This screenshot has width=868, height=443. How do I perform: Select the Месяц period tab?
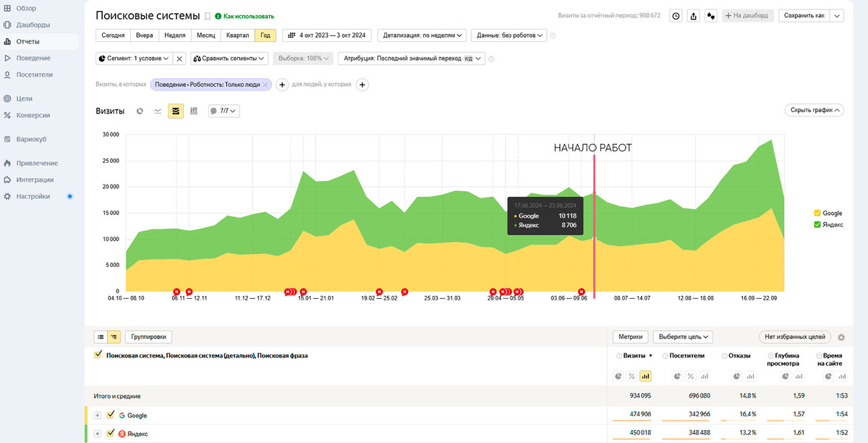(205, 35)
